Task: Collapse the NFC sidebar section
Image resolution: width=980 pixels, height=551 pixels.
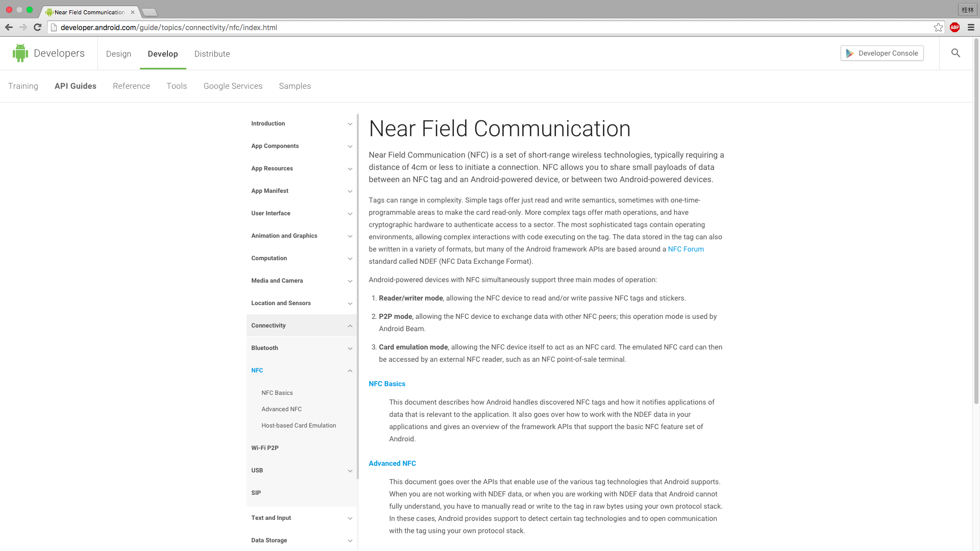Action: (x=350, y=370)
